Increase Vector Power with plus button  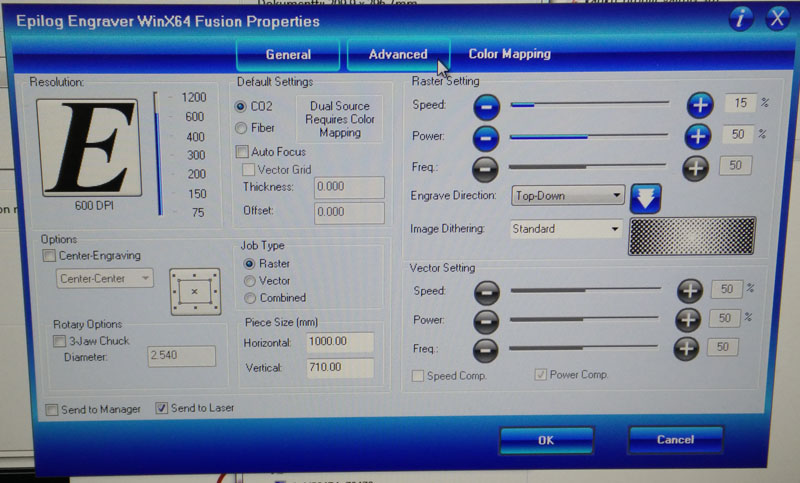[x=688, y=320]
